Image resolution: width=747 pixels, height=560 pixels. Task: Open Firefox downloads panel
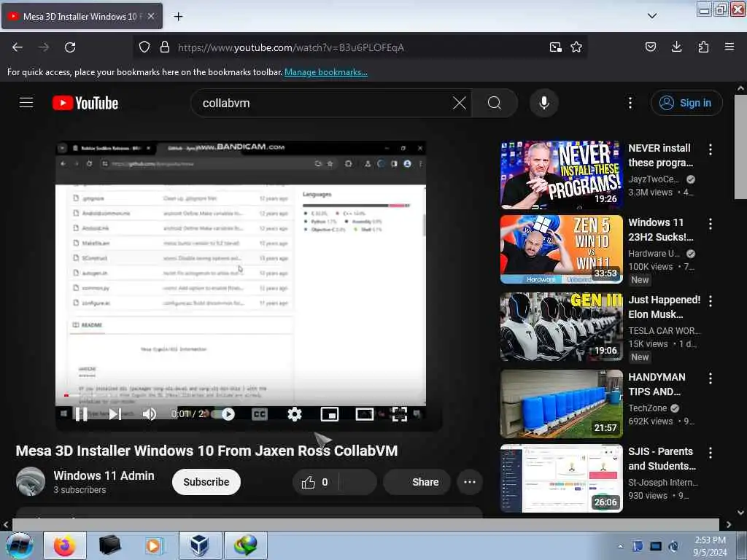(676, 47)
